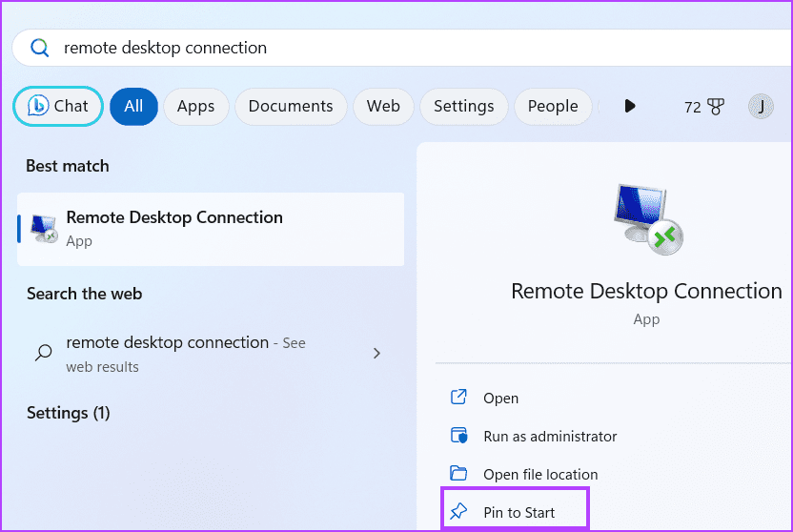Expand the Settings (1) section
793x532 pixels.
tap(69, 413)
